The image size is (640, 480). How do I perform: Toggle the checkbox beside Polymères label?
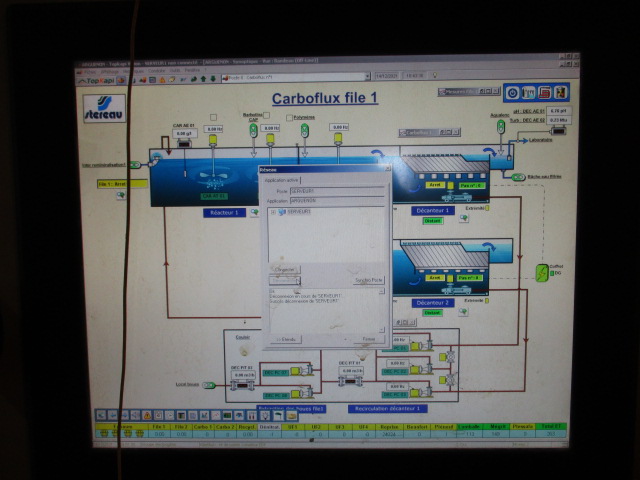pos(290,118)
